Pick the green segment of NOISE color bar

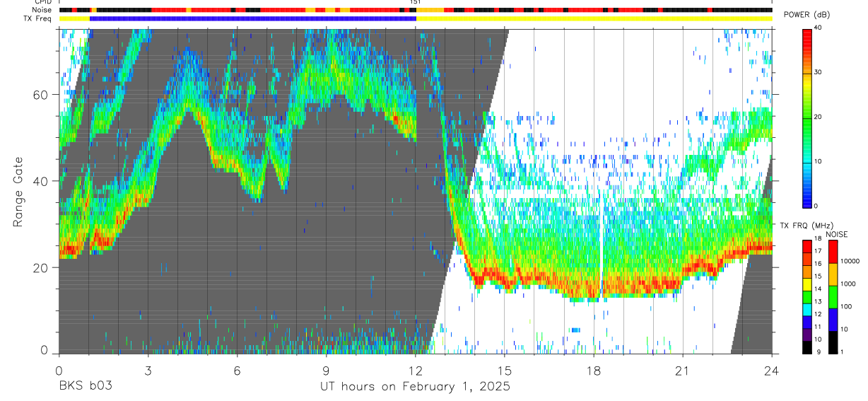833,297
